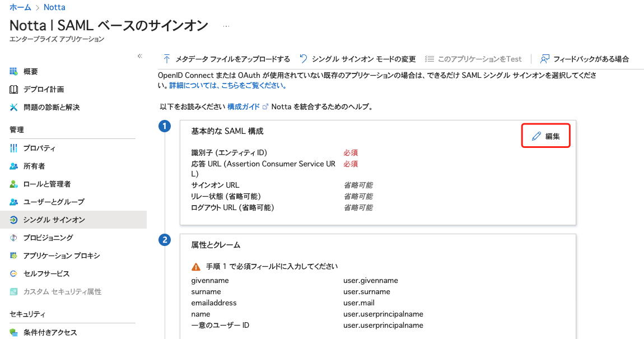Screen dimensions: 644x339
Task: Open ロールと管理者 page
Action: click(x=47, y=184)
